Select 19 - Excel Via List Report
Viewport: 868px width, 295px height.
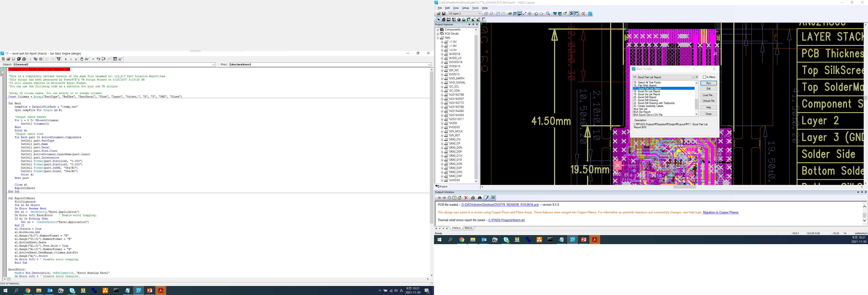coord(647,94)
